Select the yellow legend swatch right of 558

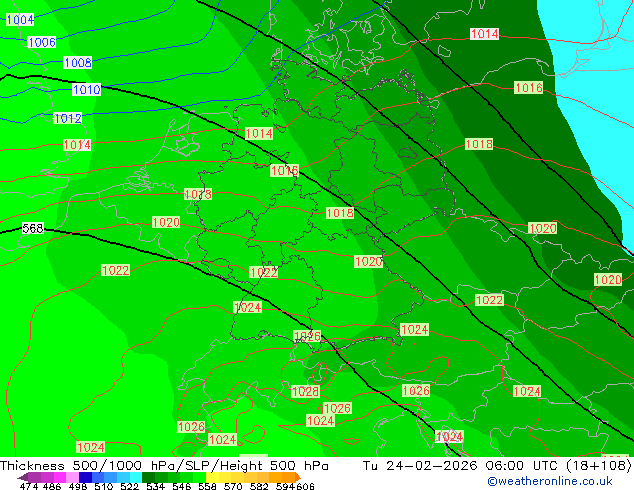coord(212,477)
